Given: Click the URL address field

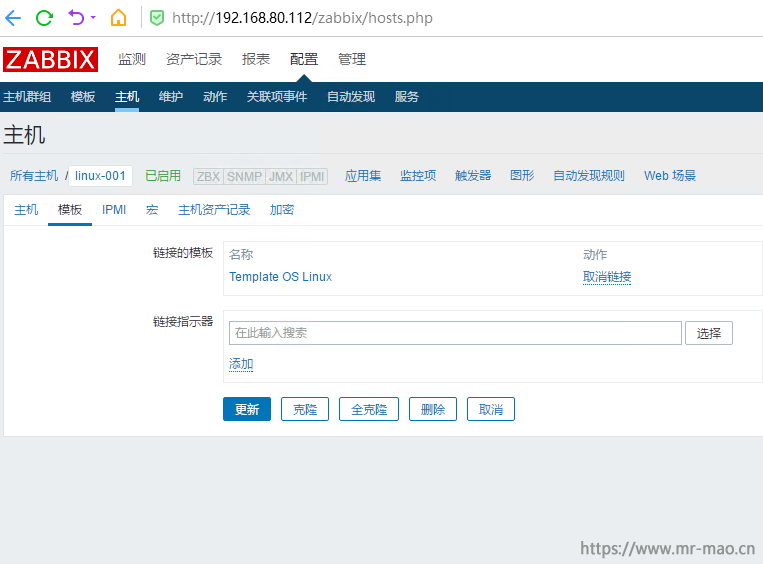Looking at the screenshot, I should point(302,18).
